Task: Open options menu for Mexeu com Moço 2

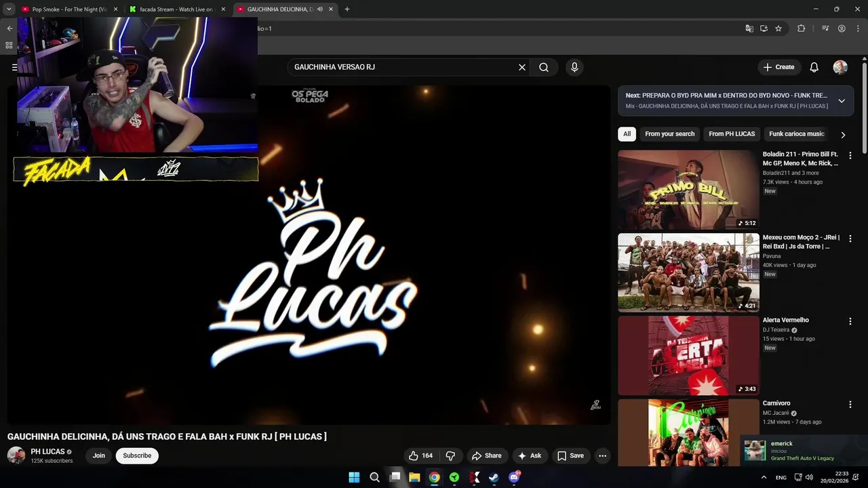Action: coord(850,239)
